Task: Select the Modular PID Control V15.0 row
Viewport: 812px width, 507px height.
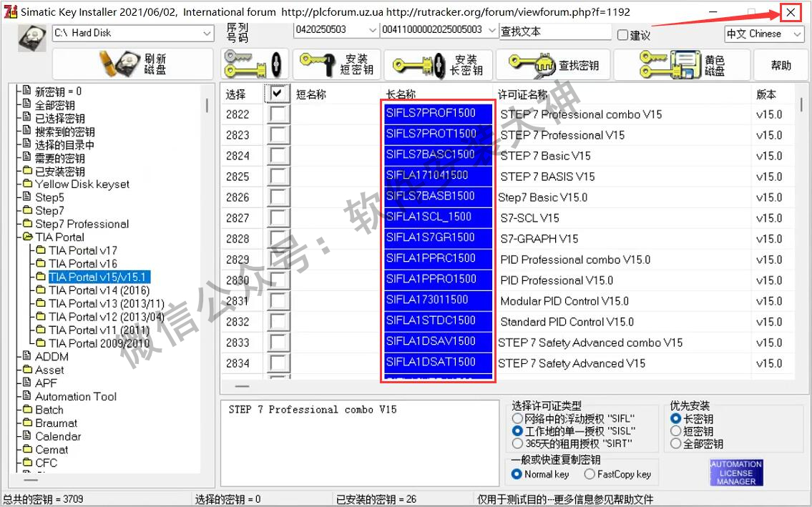Action: tap(564, 301)
